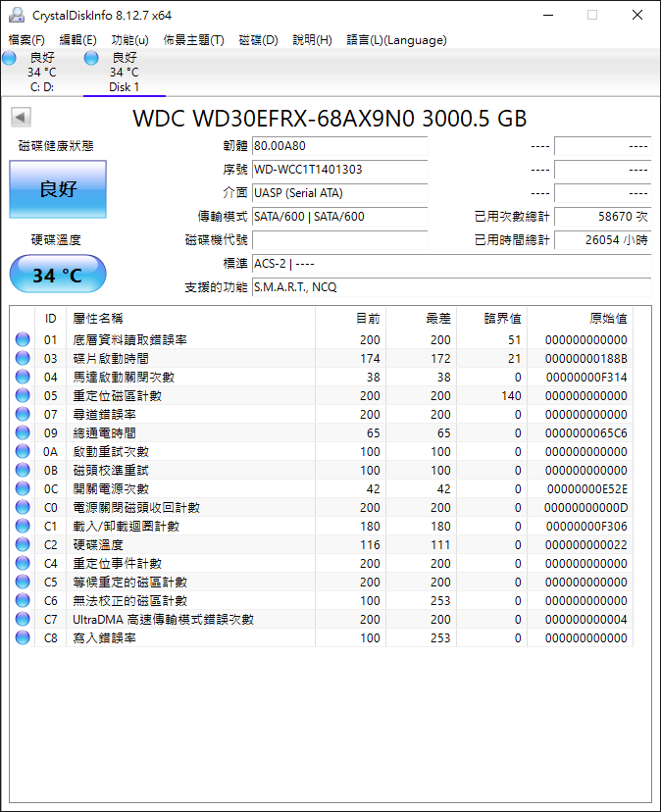Click the transfer mode field SATA/600
Image resolution: width=661 pixels, height=812 pixels.
[x=340, y=217]
